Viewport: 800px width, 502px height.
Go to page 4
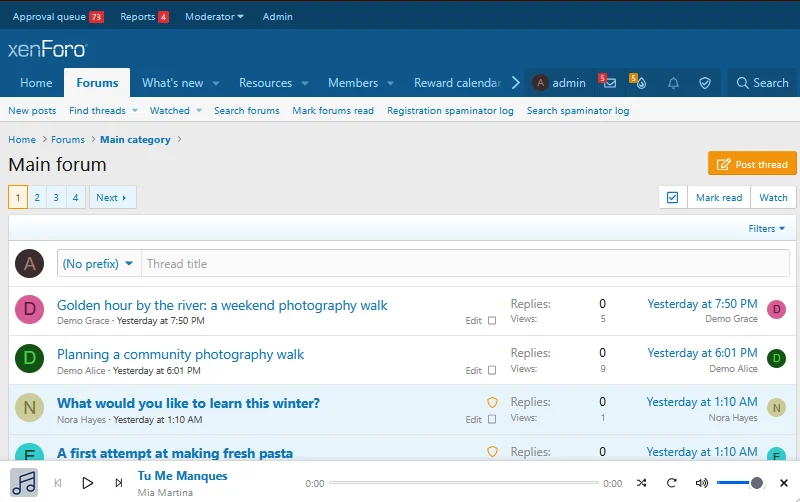point(76,197)
